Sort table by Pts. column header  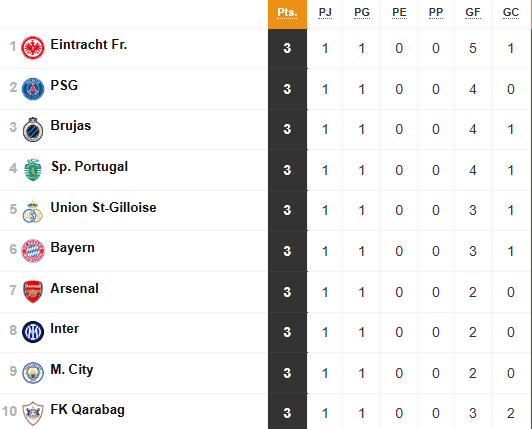[x=287, y=12]
